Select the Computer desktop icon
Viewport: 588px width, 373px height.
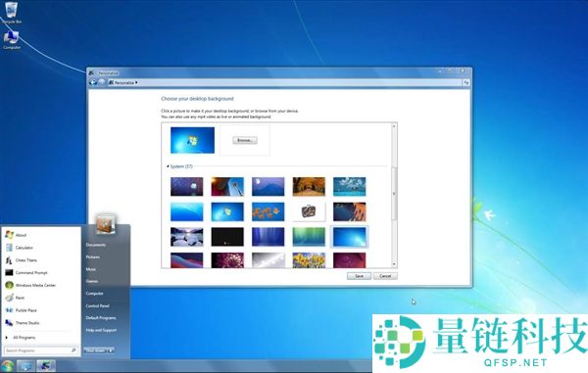point(12,40)
